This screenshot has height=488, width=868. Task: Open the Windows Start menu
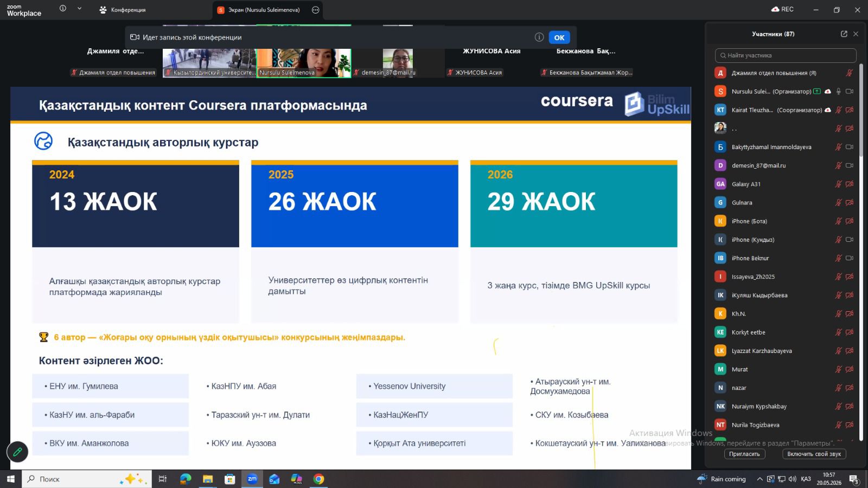tap(10, 479)
